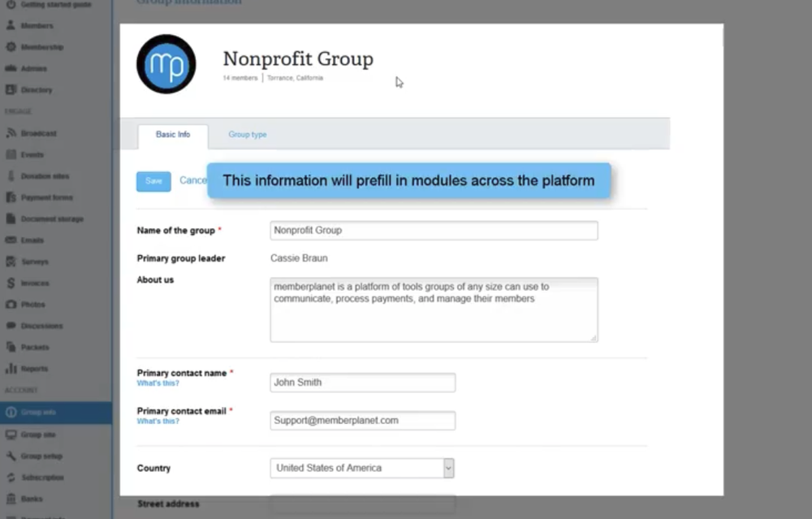Click the Emails envelope icon
The height and width of the screenshot is (519, 812).
(x=11, y=240)
